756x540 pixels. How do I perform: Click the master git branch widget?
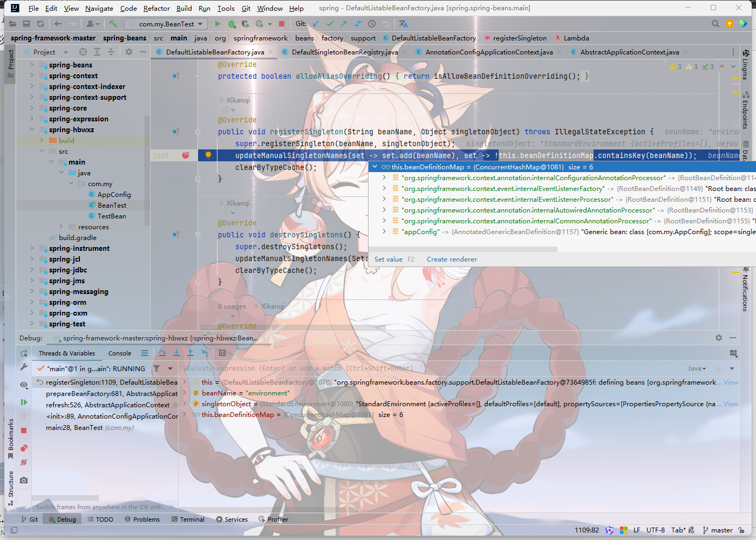click(717, 530)
